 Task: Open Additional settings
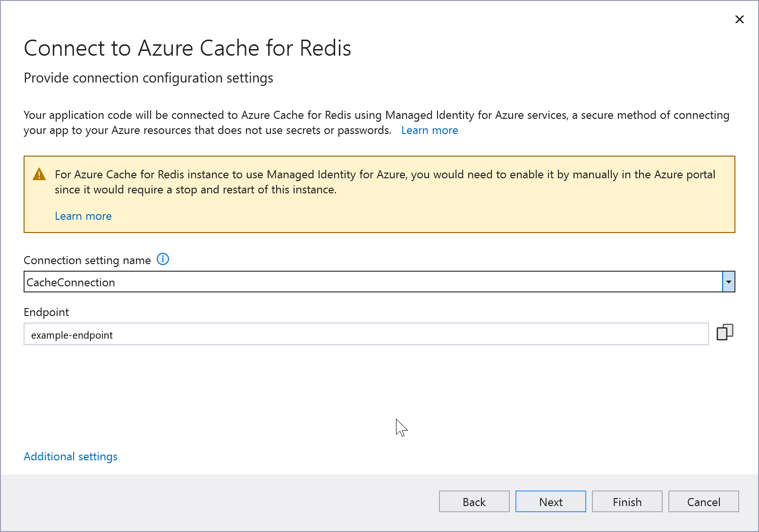(70, 456)
